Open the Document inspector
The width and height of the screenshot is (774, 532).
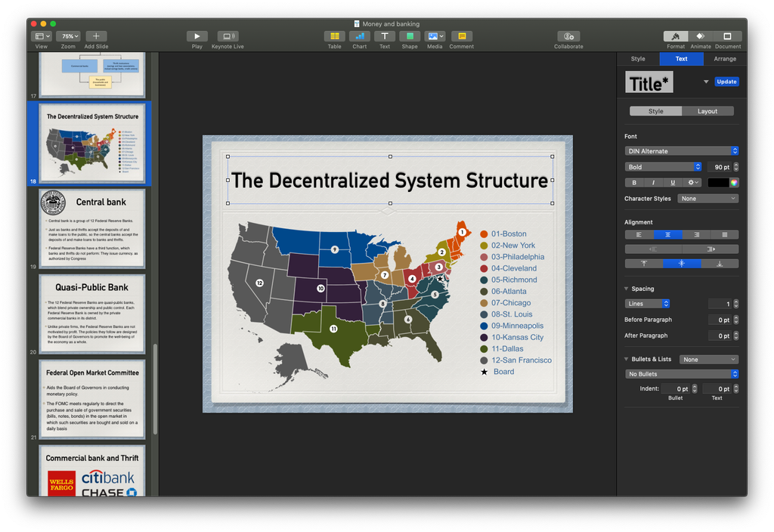(x=728, y=36)
